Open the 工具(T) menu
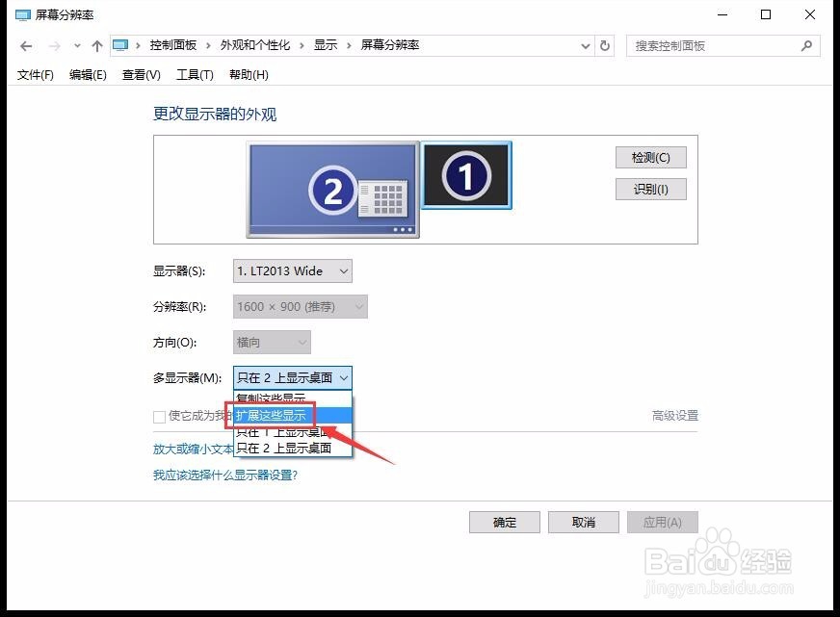Screen dimensions: 840x617 pos(194,74)
